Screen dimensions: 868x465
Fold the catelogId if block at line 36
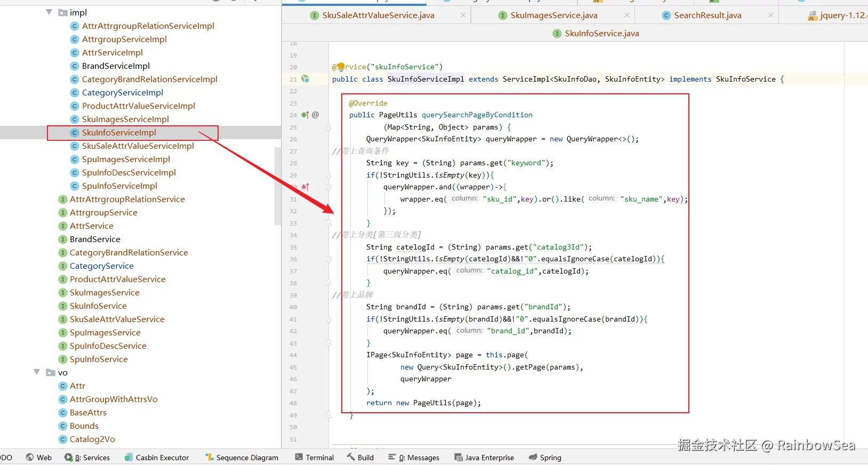pyautogui.click(x=328, y=259)
